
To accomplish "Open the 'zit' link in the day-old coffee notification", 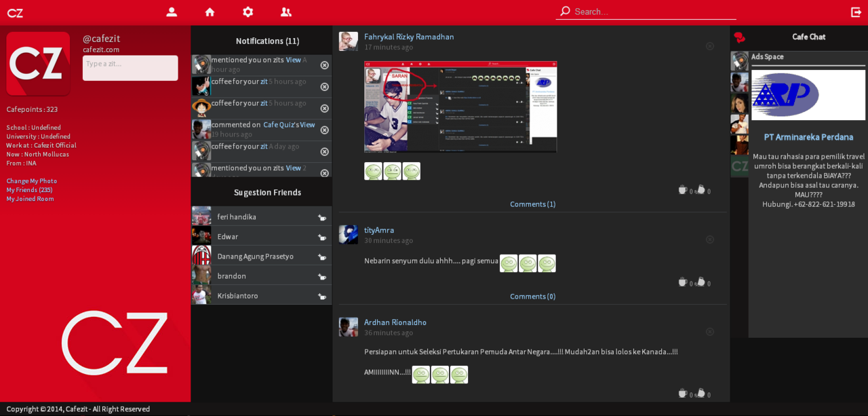I will coord(264,147).
